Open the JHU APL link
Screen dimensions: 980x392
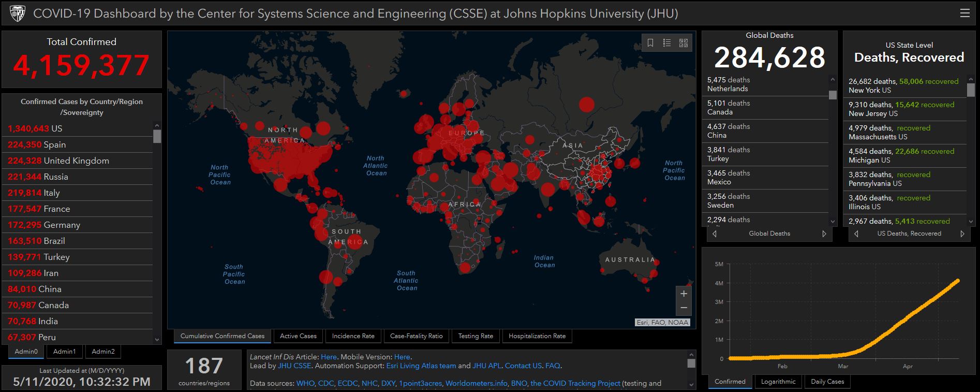(487, 366)
